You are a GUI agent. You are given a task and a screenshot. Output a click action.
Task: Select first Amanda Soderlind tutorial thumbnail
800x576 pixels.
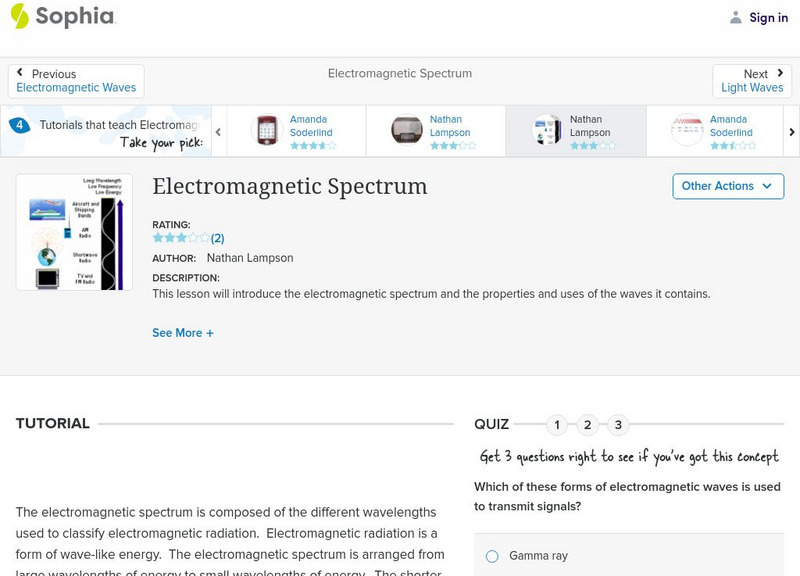pos(267,130)
